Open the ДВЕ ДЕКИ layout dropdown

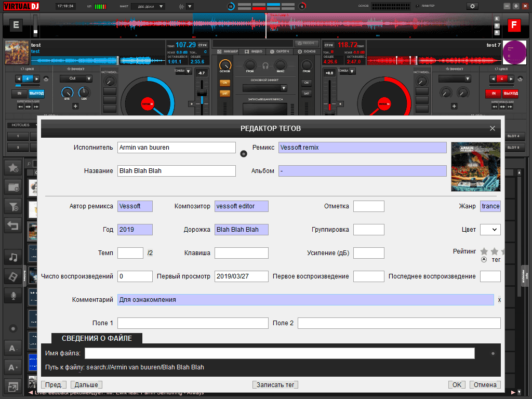click(x=148, y=6)
